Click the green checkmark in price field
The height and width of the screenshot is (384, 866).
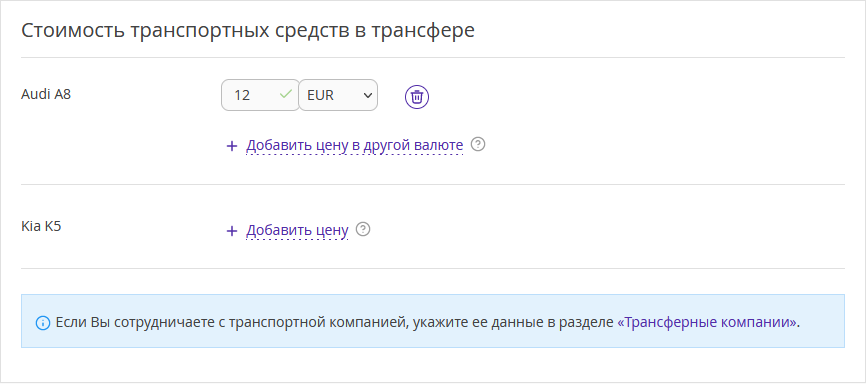(286, 94)
